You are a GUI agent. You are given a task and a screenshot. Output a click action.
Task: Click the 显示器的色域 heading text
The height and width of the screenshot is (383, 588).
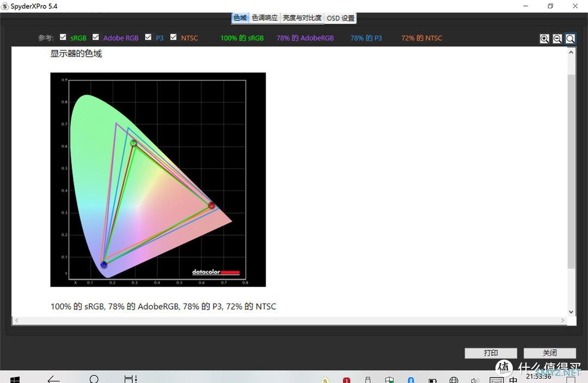76,54
